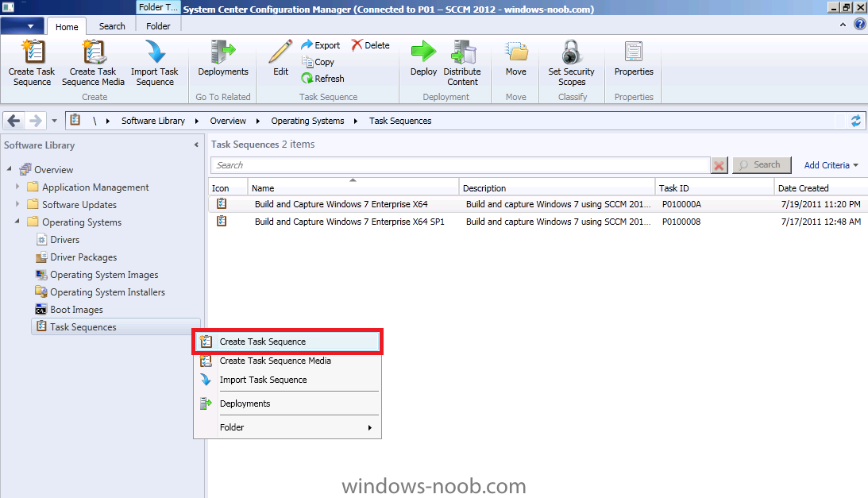Expand arrow after Overview breadcrumb
Image resolution: width=868 pixels, height=498 pixels.
click(x=258, y=121)
